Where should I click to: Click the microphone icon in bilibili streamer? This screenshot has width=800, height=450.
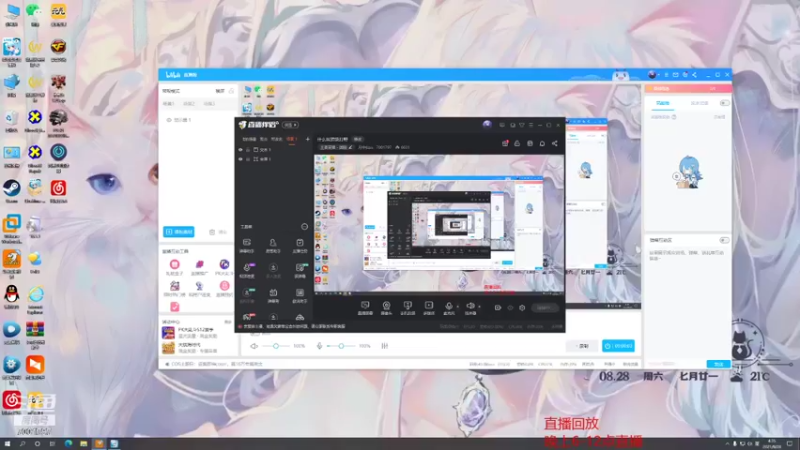319,346
